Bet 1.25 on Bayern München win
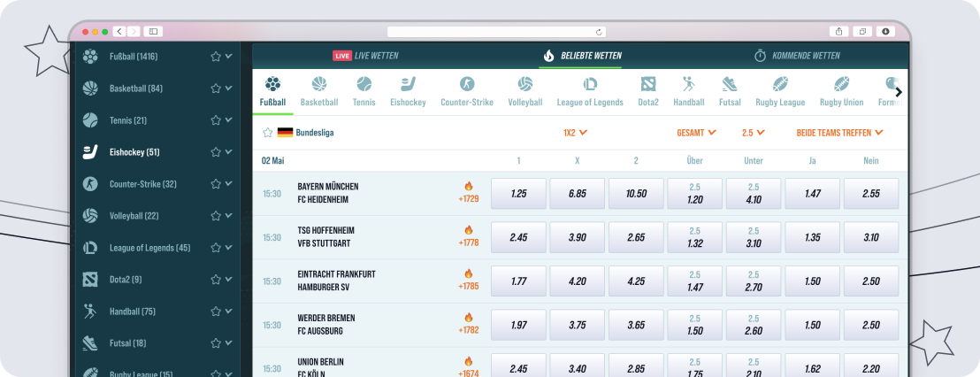 pyautogui.click(x=519, y=194)
